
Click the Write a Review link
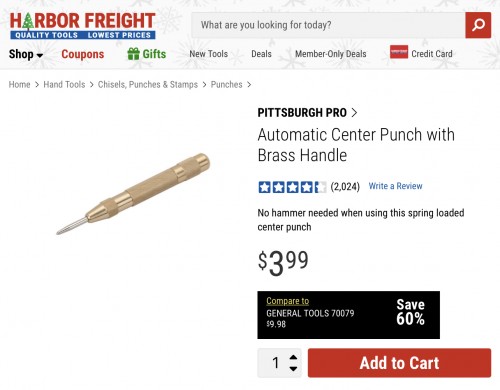(x=395, y=186)
